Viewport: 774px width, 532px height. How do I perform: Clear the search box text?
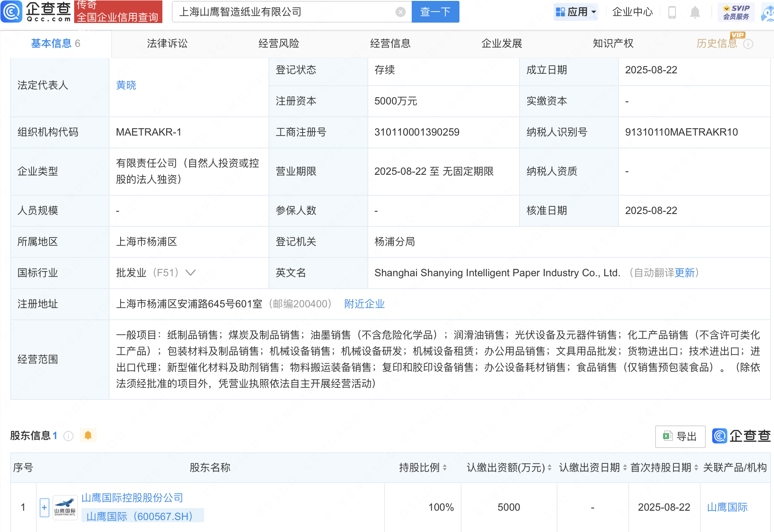point(400,12)
